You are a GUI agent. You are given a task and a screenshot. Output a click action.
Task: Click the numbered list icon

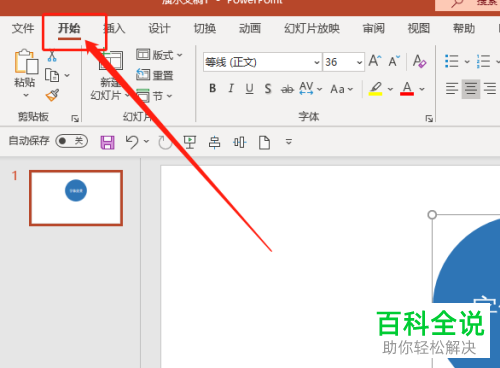point(483,61)
